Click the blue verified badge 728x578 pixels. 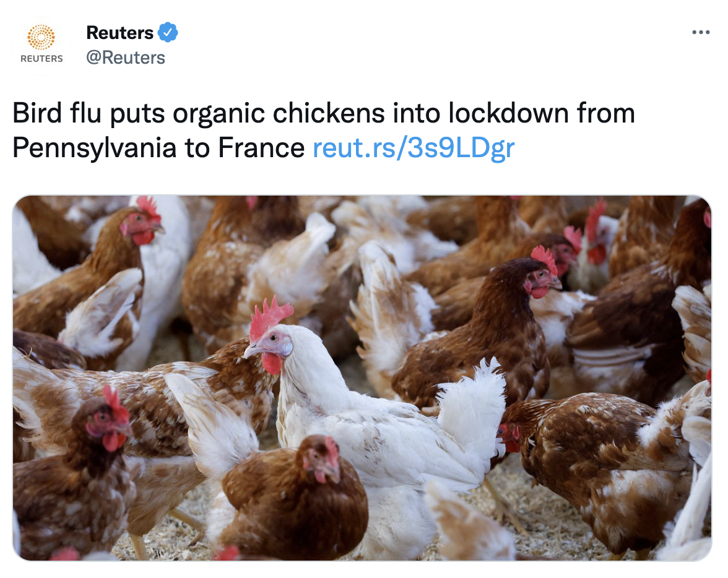coord(168,33)
